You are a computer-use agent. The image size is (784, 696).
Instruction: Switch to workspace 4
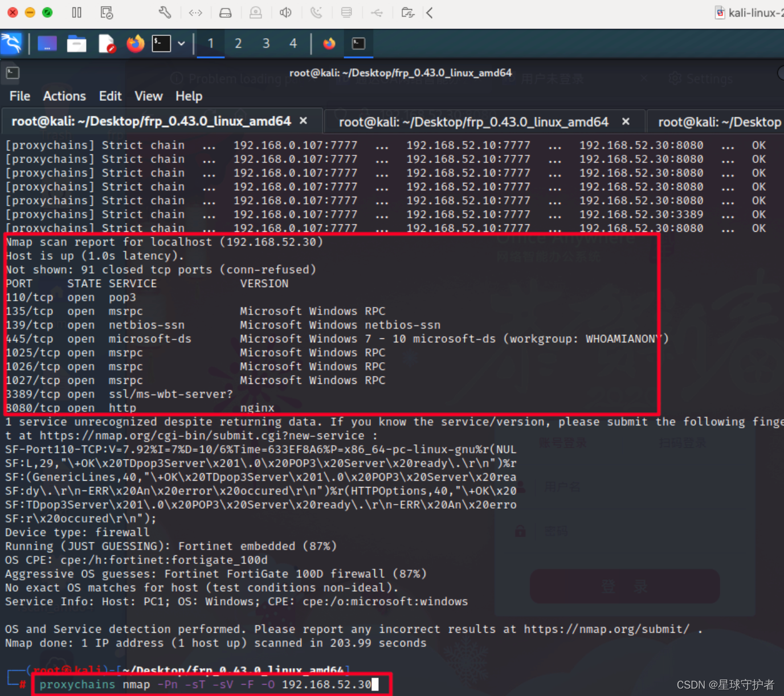(293, 43)
